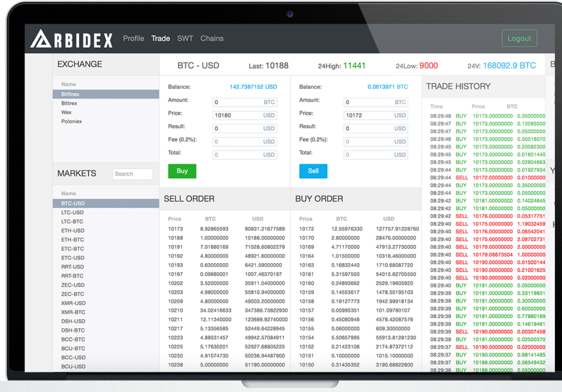Select the Bittrex exchange
The width and height of the screenshot is (562, 392).
click(x=106, y=103)
